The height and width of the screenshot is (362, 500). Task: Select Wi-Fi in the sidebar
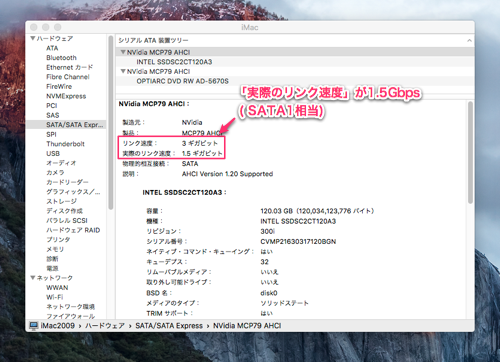(55, 297)
